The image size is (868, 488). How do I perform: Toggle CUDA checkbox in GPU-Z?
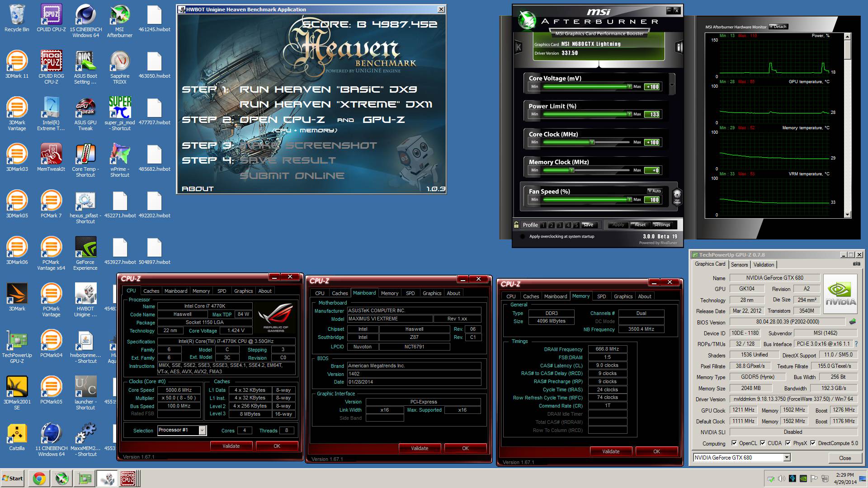tap(763, 443)
